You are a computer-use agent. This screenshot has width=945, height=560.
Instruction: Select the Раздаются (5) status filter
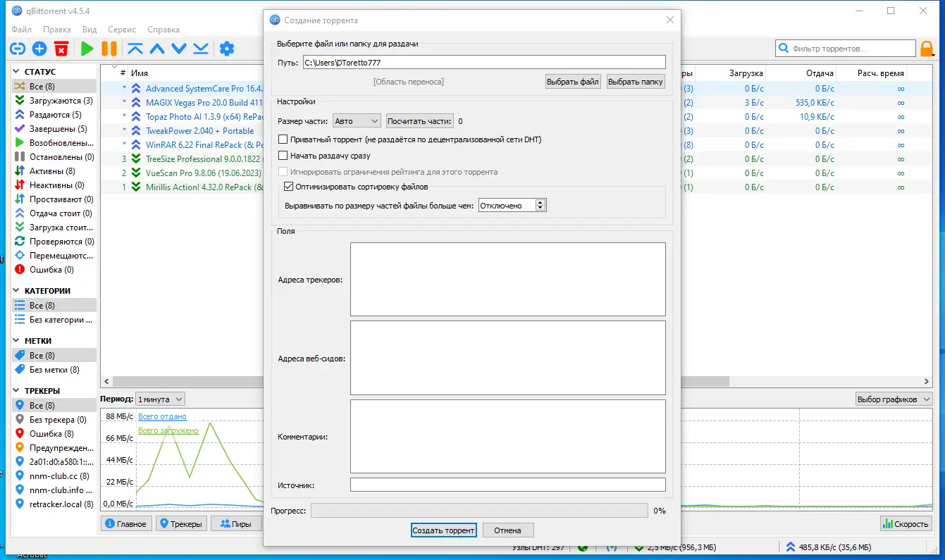(x=54, y=115)
